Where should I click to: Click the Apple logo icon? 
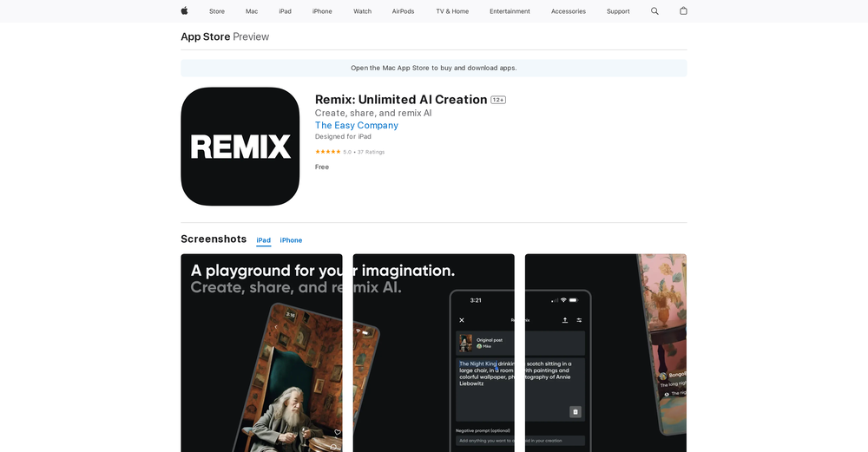184,11
